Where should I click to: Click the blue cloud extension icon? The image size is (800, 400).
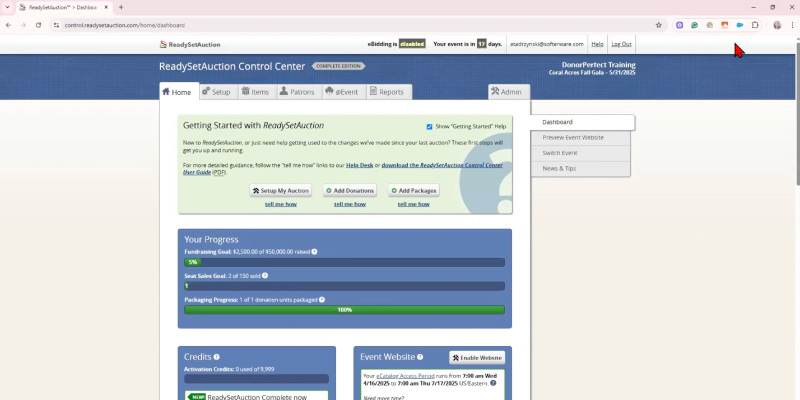tap(740, 25)
